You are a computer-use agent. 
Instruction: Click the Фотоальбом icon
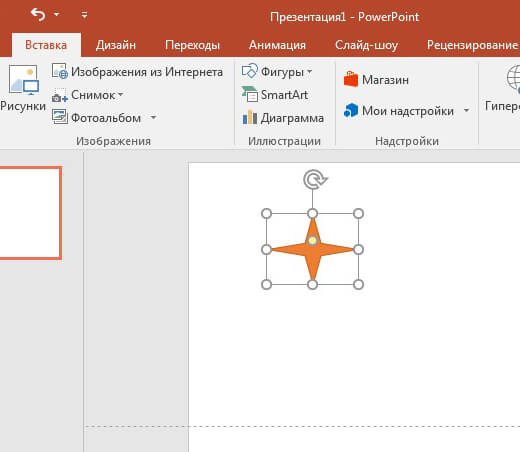60,117
